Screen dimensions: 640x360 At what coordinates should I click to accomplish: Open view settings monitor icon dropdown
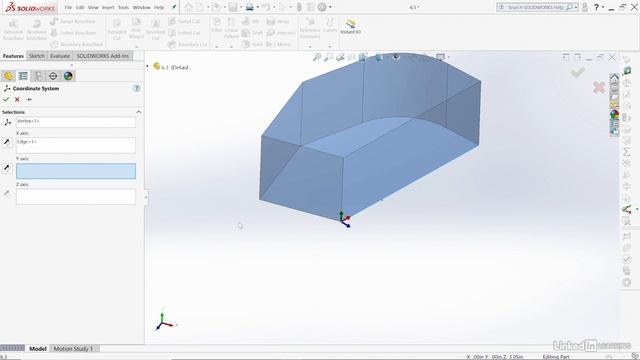pos(440,57)
